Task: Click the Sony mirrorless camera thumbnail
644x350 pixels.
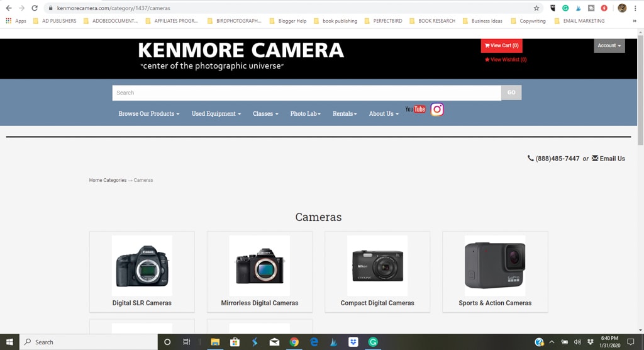Action: click(x=260, y=266)
